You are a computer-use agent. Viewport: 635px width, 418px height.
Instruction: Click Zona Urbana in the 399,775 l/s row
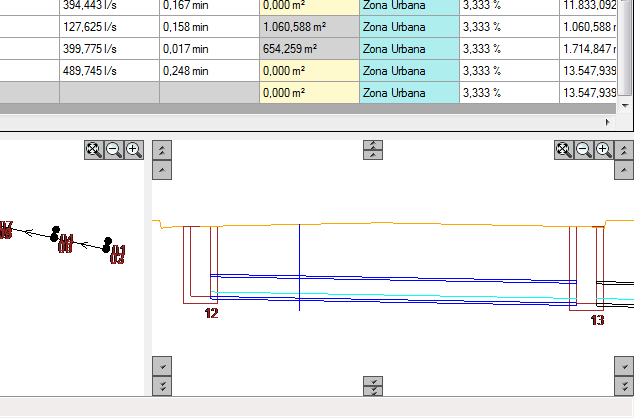409,49
